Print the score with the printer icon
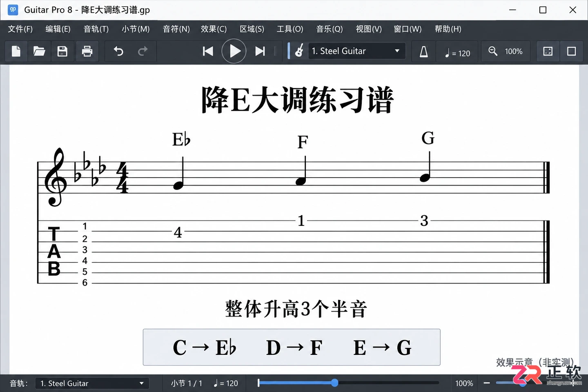Screen dimensions: 588x392 (x=87, y=51)
